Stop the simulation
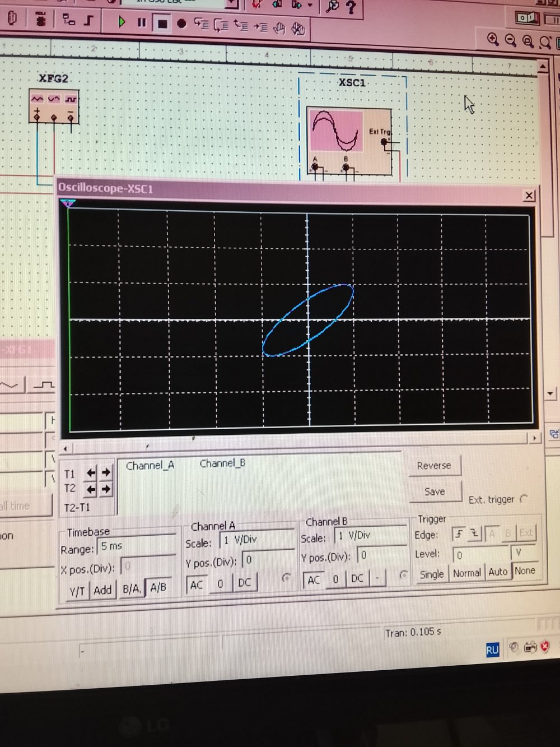Screen dimensions: 560x747 [x=162, y=24]
